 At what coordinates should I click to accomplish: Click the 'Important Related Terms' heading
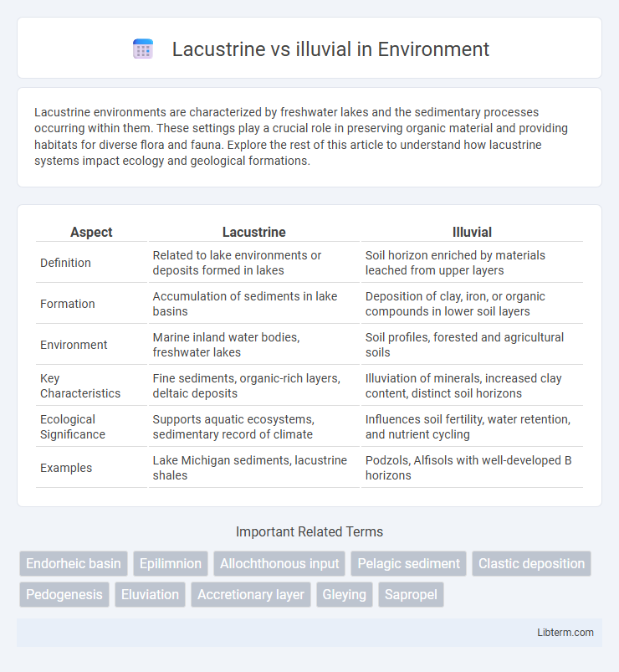coord(309,532)
